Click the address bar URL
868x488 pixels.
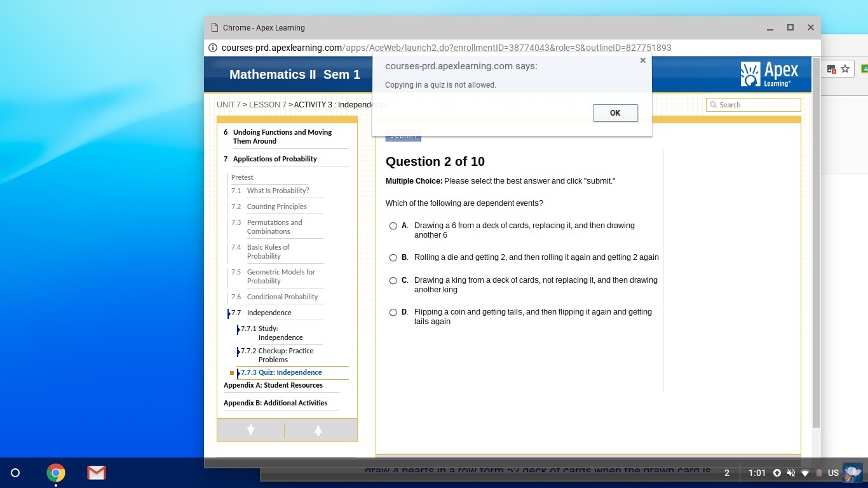[x=446, y=48]
